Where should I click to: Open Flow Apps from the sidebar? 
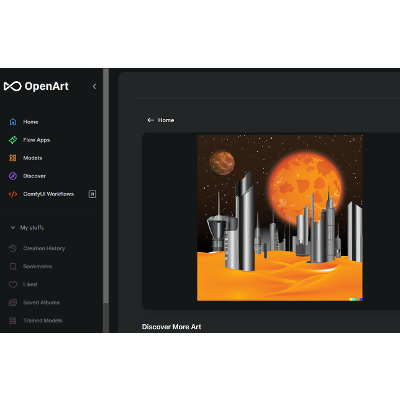(37, 140)
